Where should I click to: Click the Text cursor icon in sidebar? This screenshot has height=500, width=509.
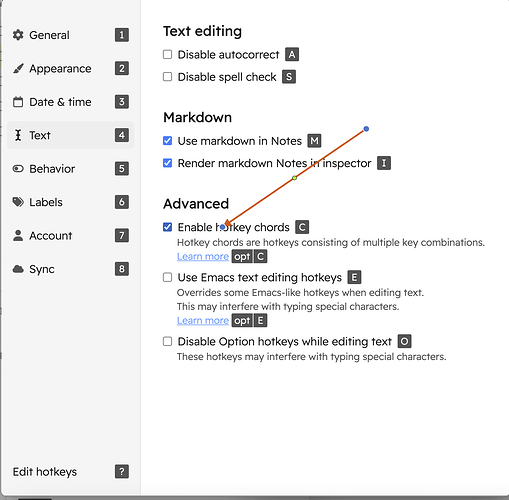pyautogui.click(x=18, y=135)
